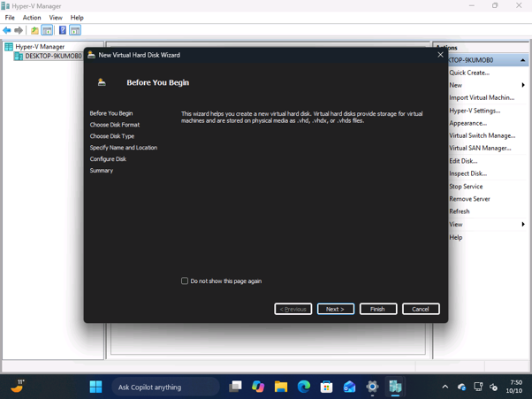Image resolution: width=532 pixels, height=399 pixels.
Task: Click the Hyper-V Manager tree root icon
Action: click(9, 47)
